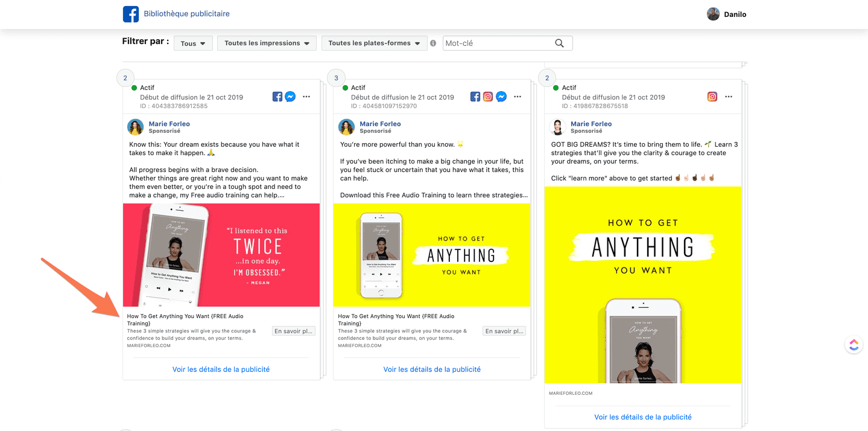
Task: Click the version count badge '3' on the 'You're more powerful' ad
Action: click(x=336, y=78)
